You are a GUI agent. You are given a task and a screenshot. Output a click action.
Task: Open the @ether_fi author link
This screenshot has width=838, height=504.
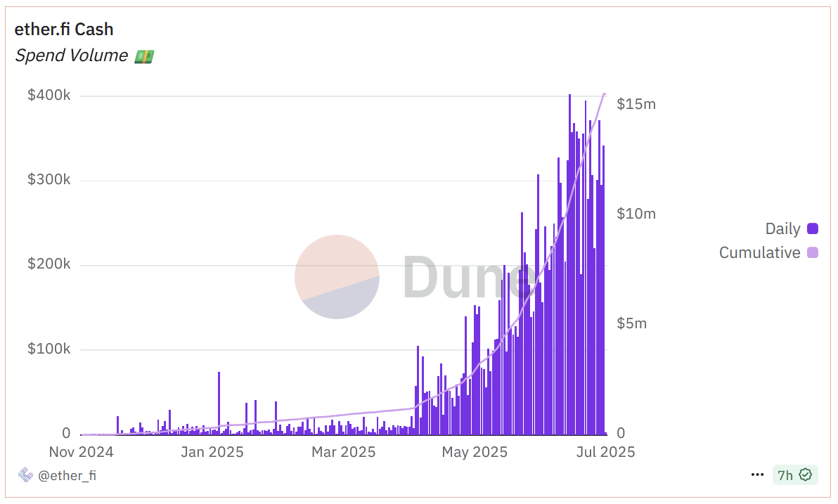tap(67, 475)
